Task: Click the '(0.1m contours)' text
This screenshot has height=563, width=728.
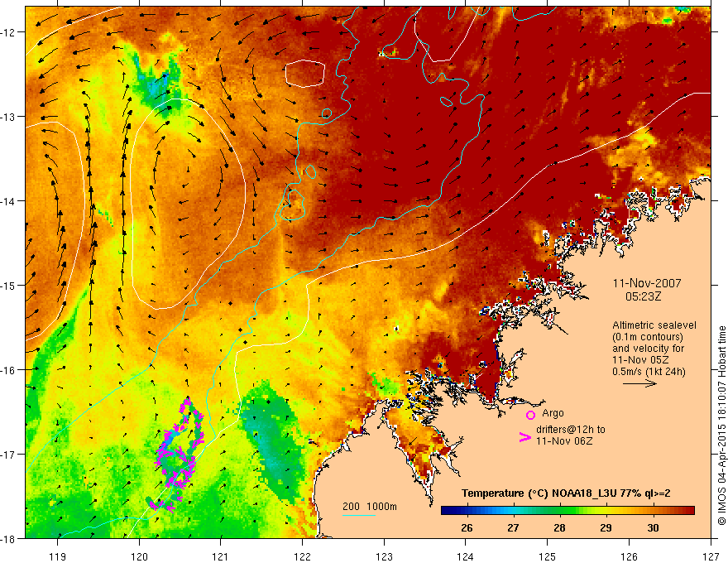Action: [648, 337]
